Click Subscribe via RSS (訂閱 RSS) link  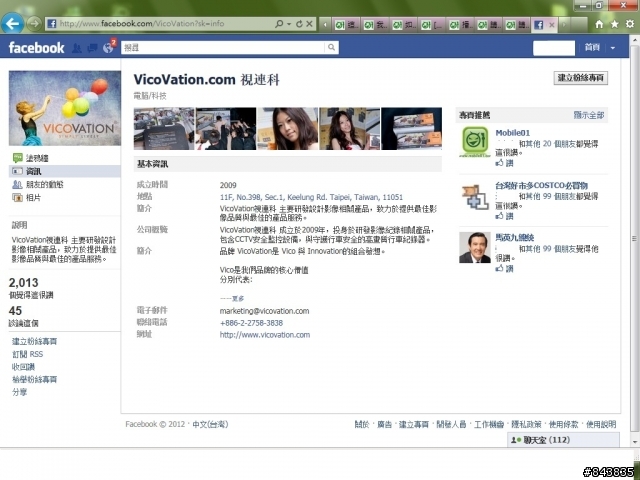point(27,354)
